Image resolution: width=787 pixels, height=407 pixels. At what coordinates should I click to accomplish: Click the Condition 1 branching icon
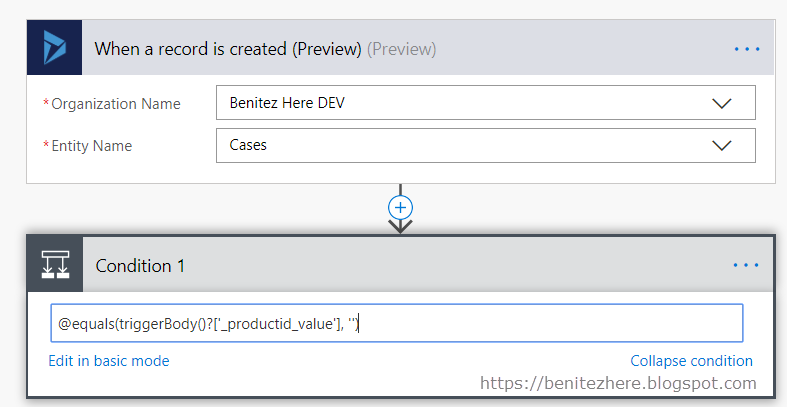coord(54,265)
